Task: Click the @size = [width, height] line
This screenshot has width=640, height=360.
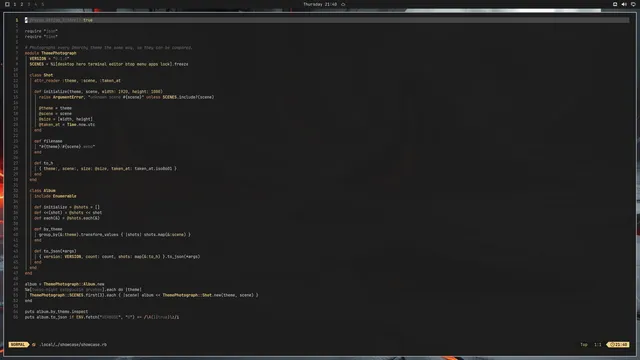Action: click(66, 119)
